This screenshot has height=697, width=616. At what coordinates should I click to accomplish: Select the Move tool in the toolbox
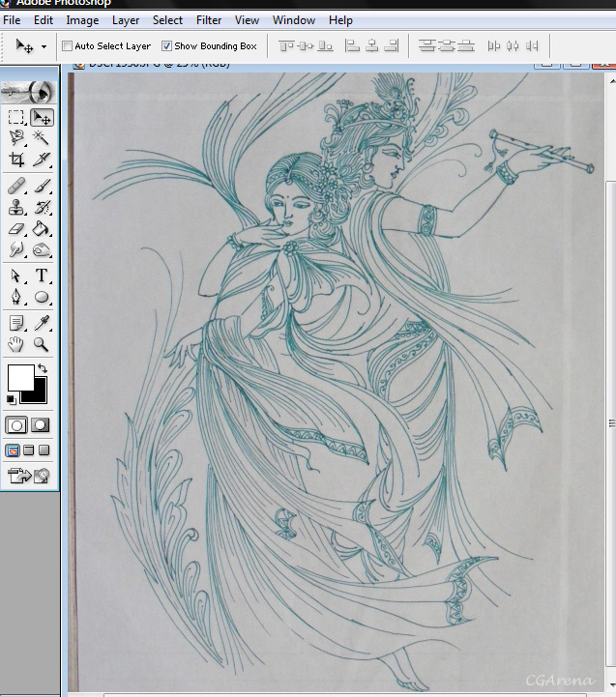[x=42, y=117]
